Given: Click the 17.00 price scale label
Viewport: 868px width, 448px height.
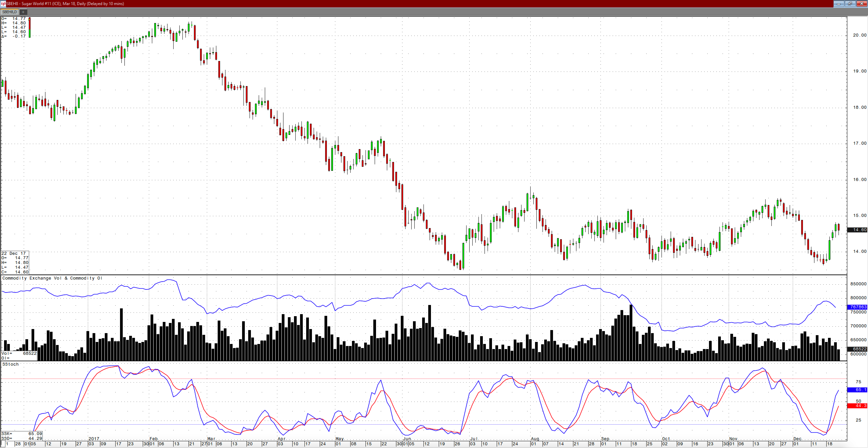Looking at the screenshot, I should click(x=860, y=144).
